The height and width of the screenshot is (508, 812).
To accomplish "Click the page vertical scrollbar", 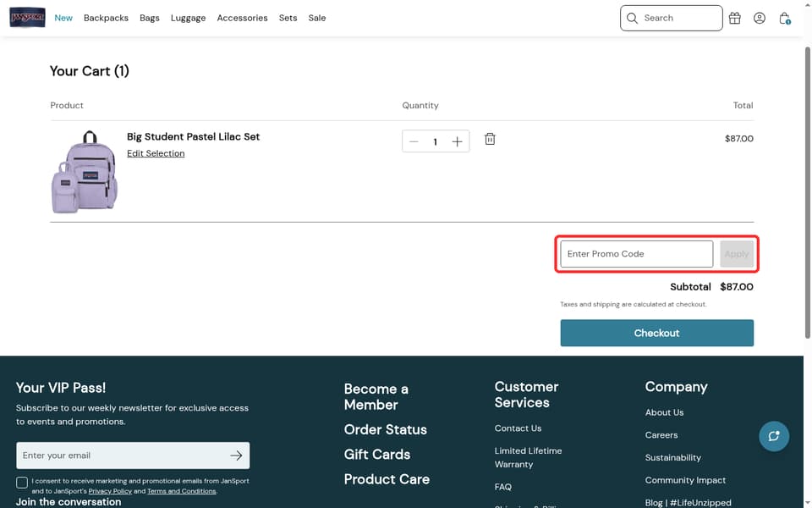I will (x=807, y=193).
